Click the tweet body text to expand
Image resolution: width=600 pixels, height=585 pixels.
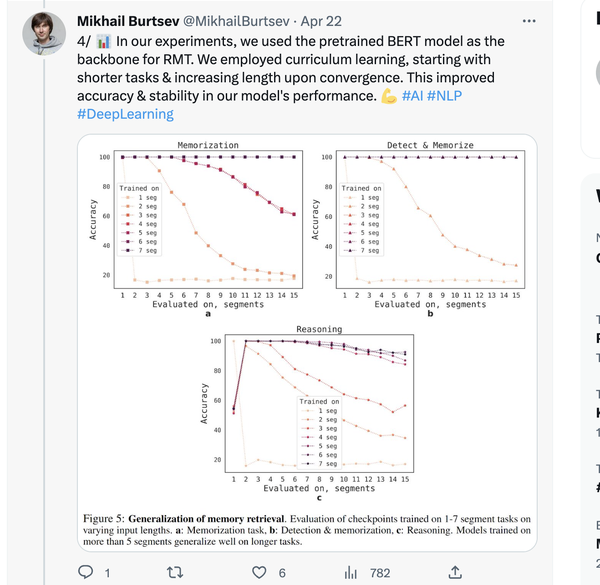pyautogui.click(x=290, y=68)
